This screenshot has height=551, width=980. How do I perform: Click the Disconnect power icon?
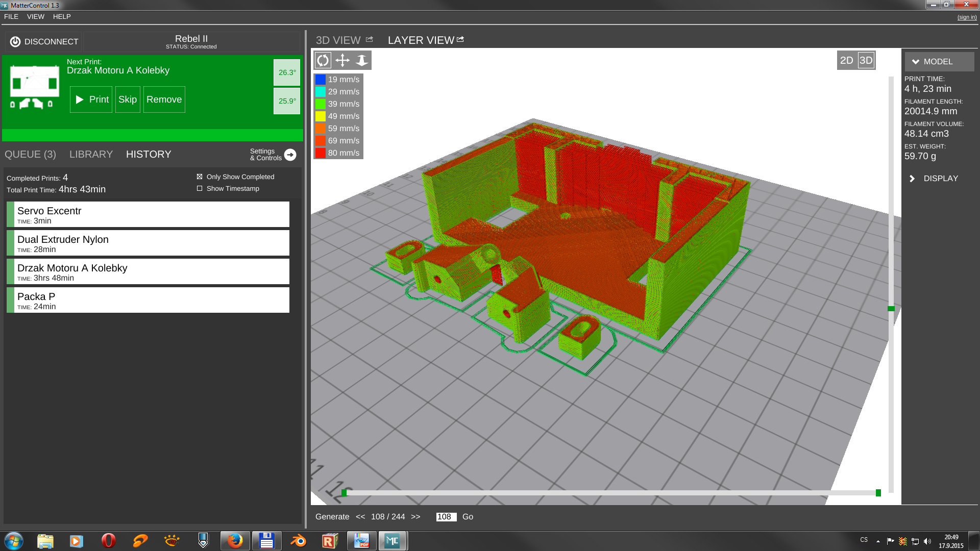[15, 42]
